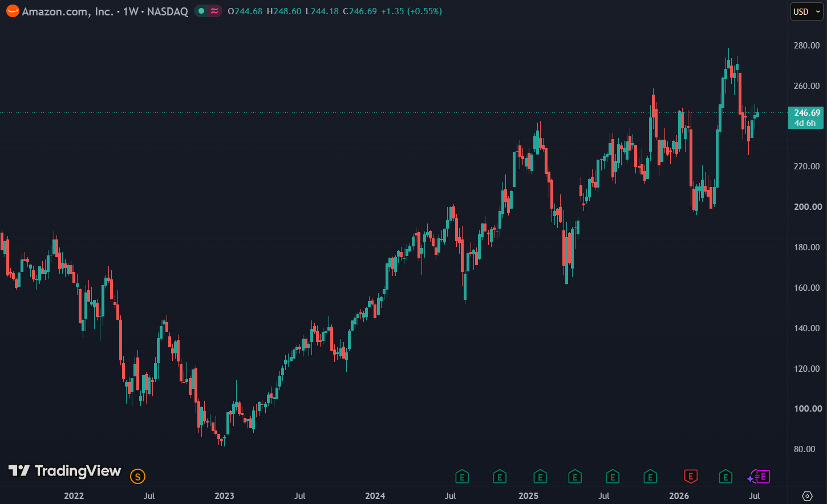Click the 2024 label on the time axis
Image resolution: width=827 pixels, height=504 pixels.
tap(375, 496)
